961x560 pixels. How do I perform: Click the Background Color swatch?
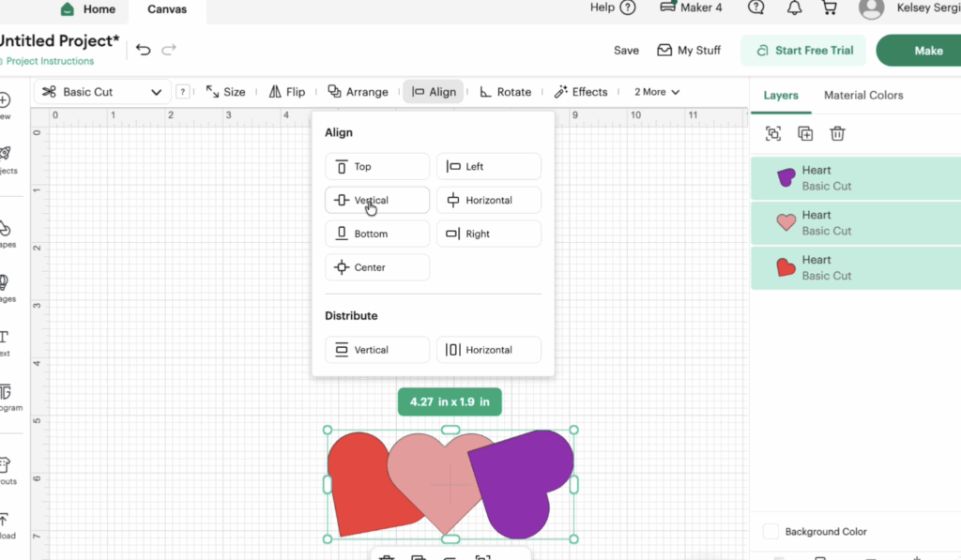coord(771,531)
